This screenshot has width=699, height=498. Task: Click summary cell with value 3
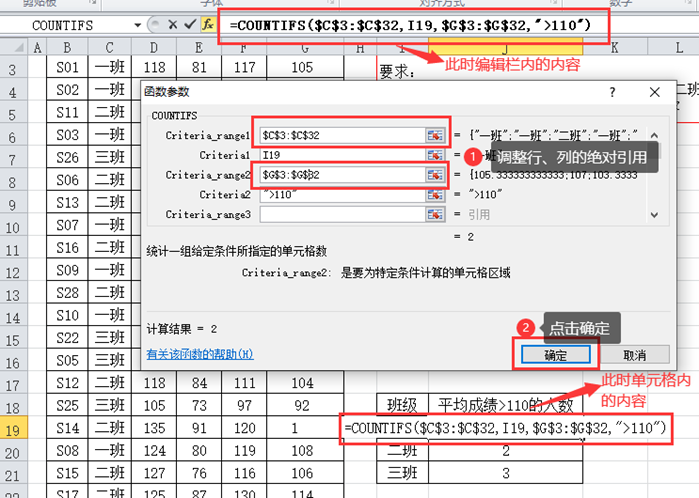506,473
